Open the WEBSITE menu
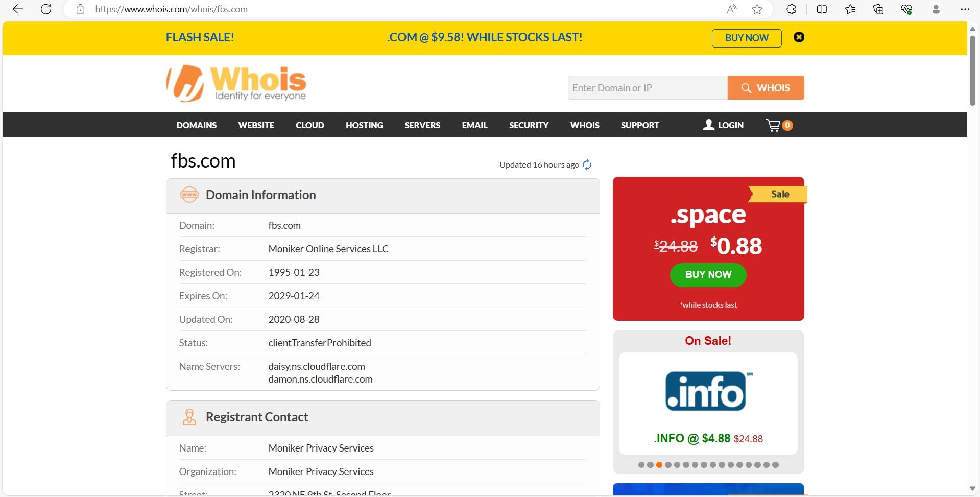This screenshot has width=980, height=497. tap(256, 125)
